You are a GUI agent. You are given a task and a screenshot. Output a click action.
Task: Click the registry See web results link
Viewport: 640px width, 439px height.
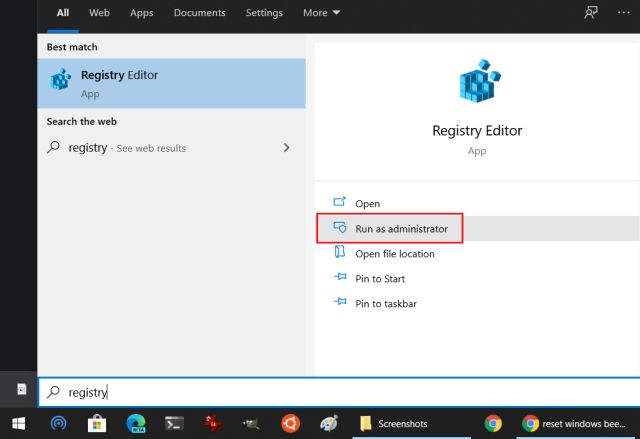coord(127,148)
